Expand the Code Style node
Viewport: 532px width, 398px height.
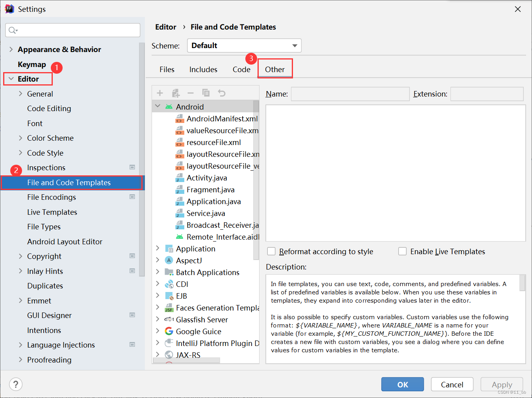click(20, 153)
